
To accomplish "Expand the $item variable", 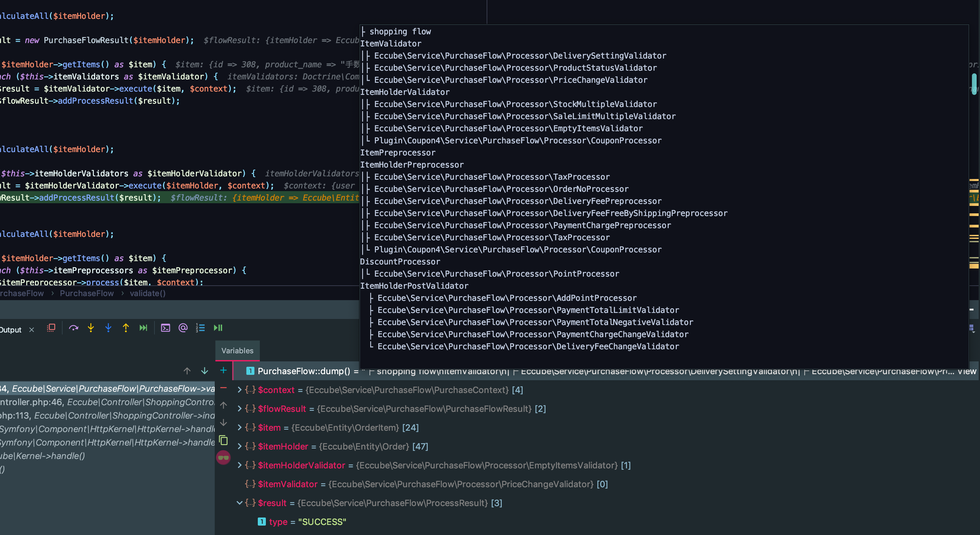I will [240, 427].
